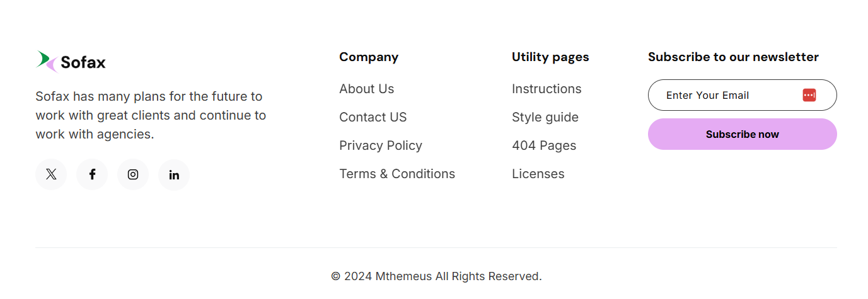Visit the Instagram social icon
The width and height of the screenshot is (868, 299).
(x=133, y=174)
